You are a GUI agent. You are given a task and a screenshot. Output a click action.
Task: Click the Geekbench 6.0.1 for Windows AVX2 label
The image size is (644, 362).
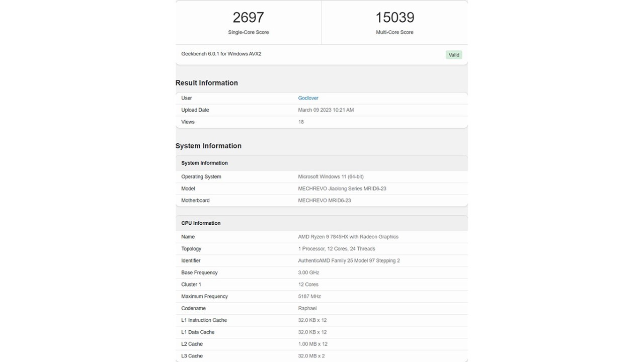[220, 54]
